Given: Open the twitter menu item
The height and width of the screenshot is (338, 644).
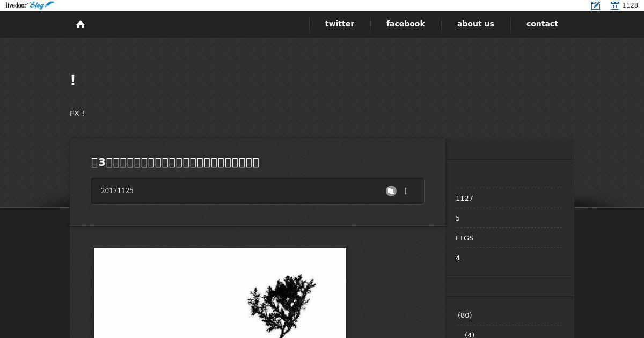Looking at the screenshot, I should point(340,24).
